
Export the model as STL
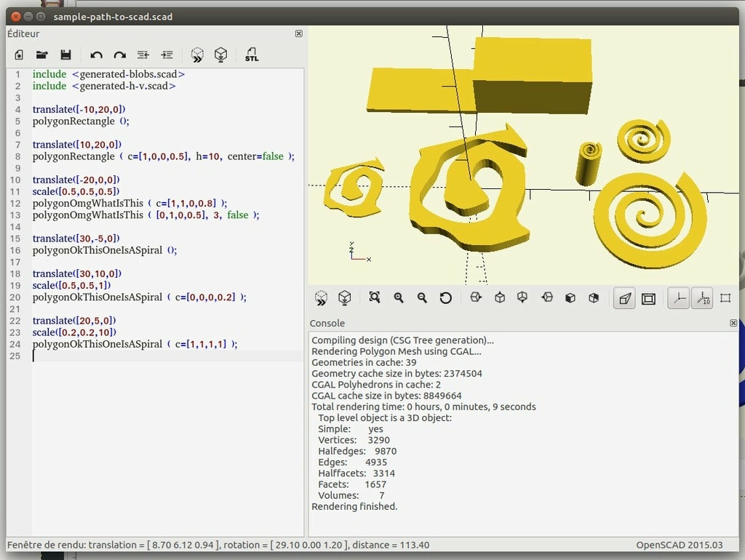pos(252,55)
